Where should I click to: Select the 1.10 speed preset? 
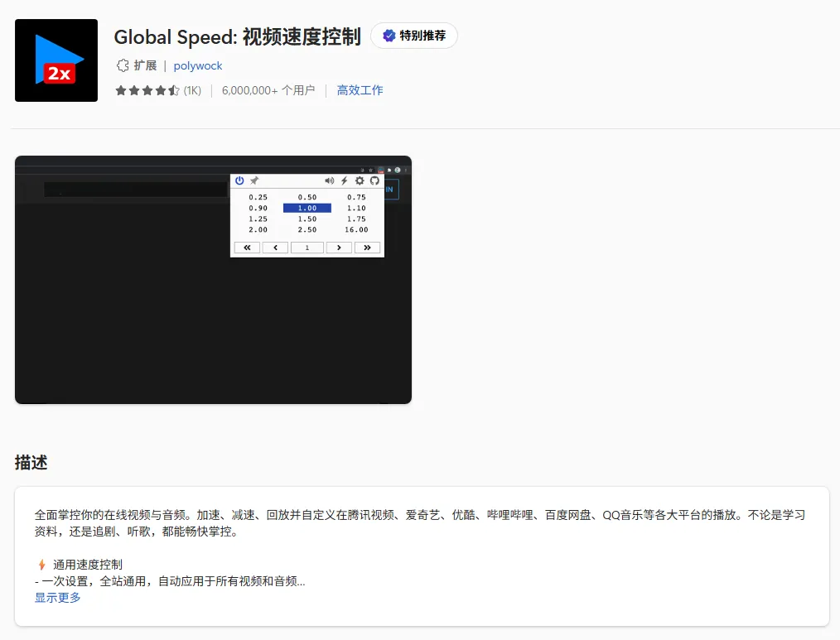356,208
